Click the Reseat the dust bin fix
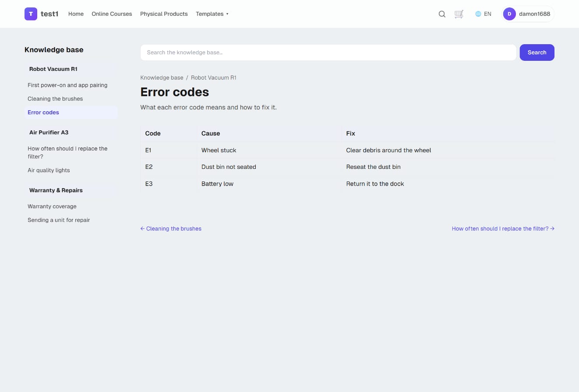The image size is (579, 392). (x=448, y=167)
